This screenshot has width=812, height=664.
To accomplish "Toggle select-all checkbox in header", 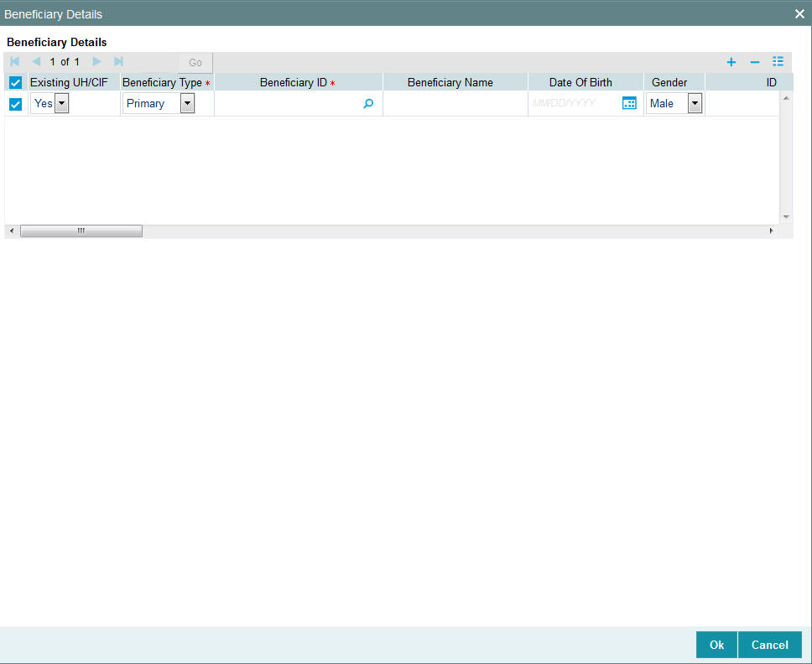I will pos(16,82).
